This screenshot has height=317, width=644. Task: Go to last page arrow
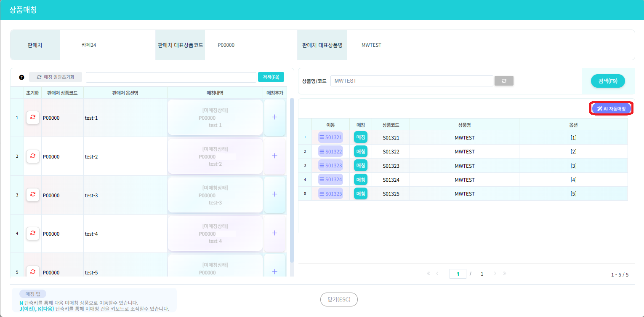click(x=504, y=274)
